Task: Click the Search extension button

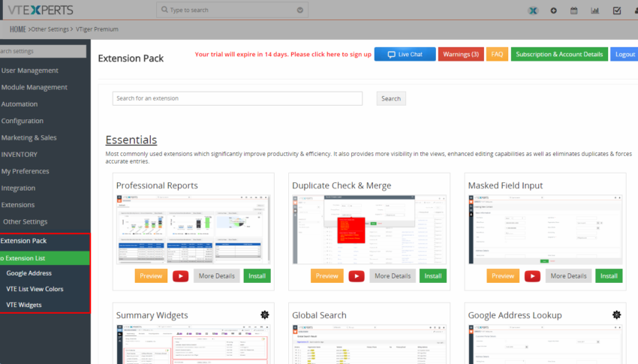Action: point(391,98)
